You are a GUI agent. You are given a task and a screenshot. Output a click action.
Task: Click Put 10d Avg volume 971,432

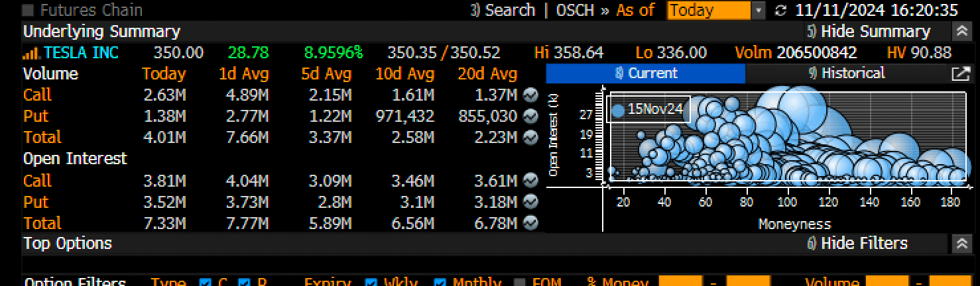(x=405, y=116)
